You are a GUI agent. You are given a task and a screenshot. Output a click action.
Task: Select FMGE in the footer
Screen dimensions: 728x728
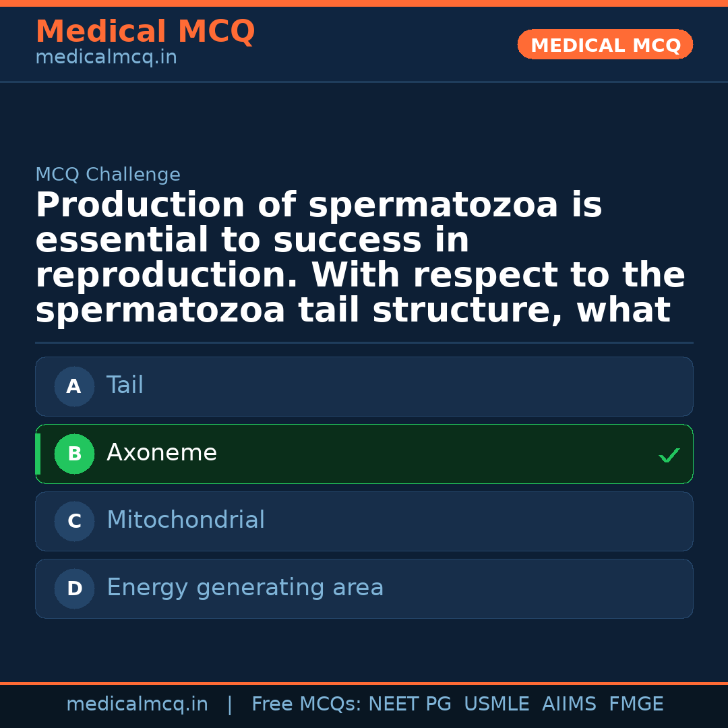(636, 704)
